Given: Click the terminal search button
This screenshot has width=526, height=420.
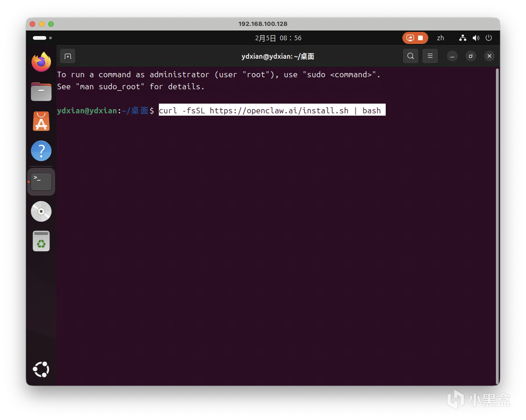Looking at the screenshot, I should point(411,56).
